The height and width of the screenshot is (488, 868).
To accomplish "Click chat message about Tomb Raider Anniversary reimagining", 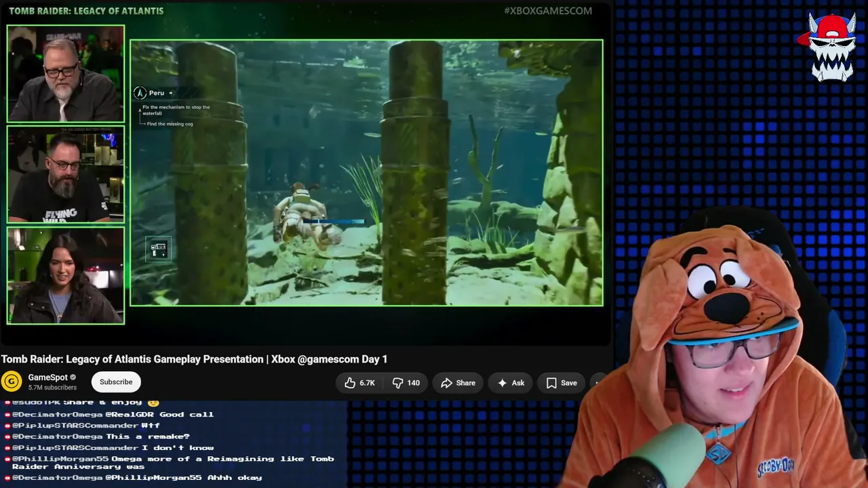I will coord(173,462).
